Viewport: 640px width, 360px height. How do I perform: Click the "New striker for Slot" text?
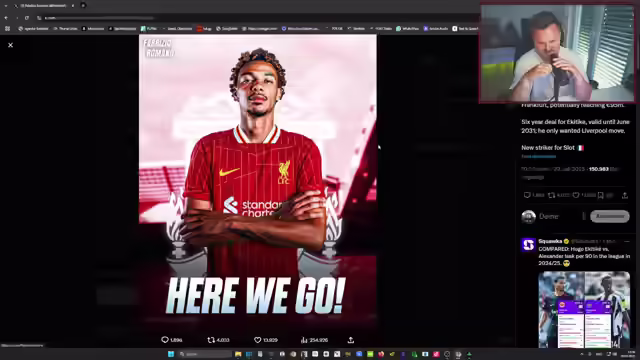click(548, 148)
